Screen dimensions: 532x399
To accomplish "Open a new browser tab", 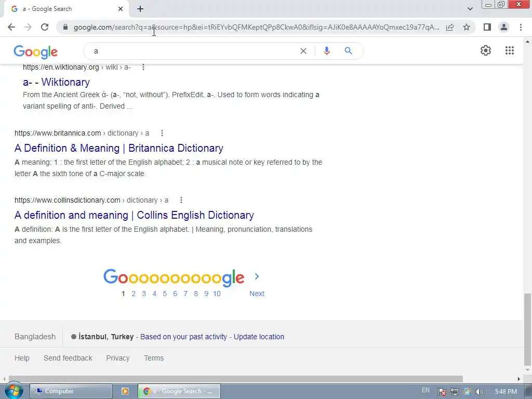I will (x=140, y=9).
